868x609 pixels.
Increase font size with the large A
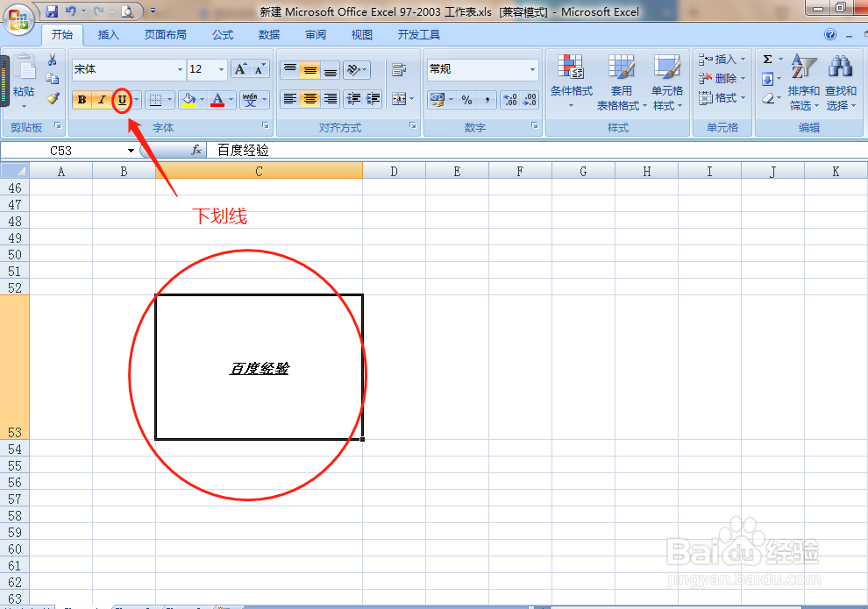click(x=240, y=69)
